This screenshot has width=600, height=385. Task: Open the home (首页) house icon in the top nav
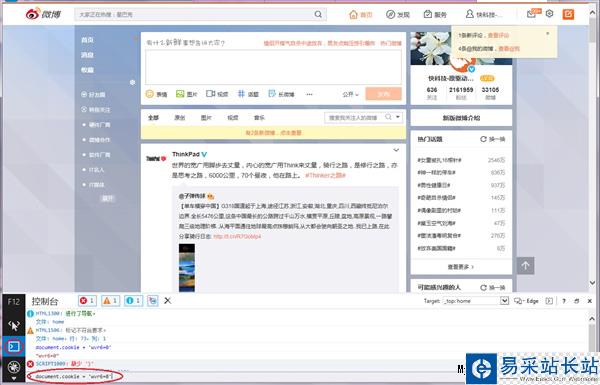tap(353, 15)
